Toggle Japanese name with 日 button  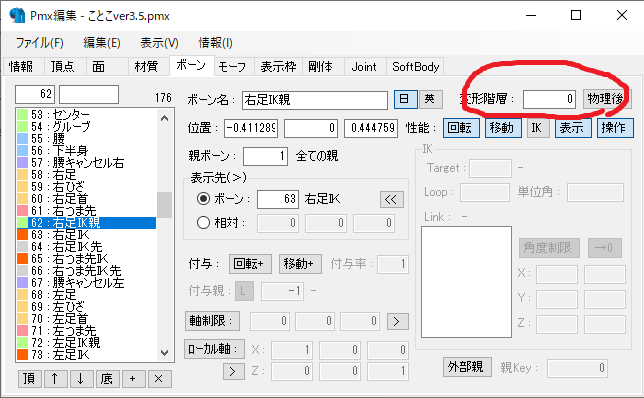pyautogui.click(x=405, y=99)
